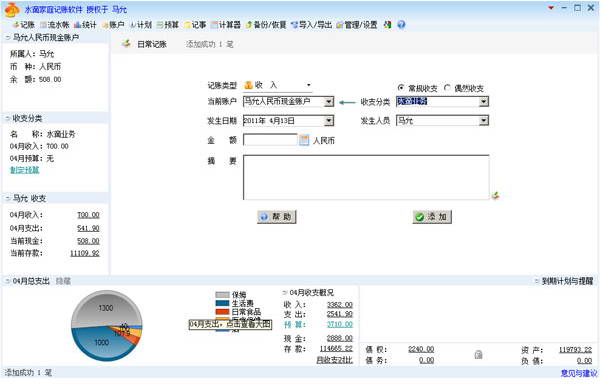Click the 摘要 summary text area
601x392 pixels.
point(366,177)
